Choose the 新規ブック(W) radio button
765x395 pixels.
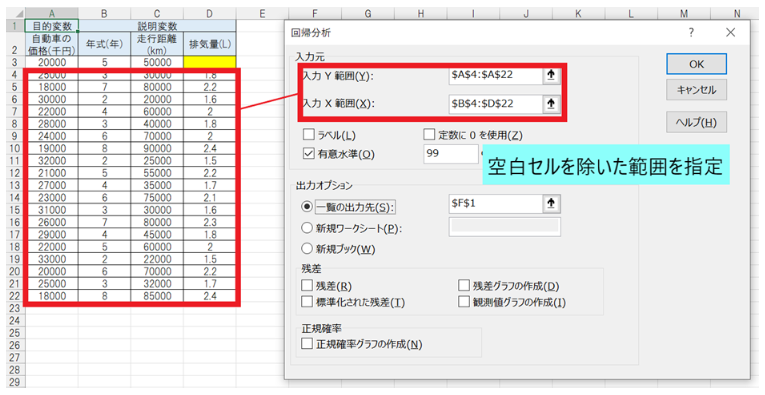[x=306, y=249]
